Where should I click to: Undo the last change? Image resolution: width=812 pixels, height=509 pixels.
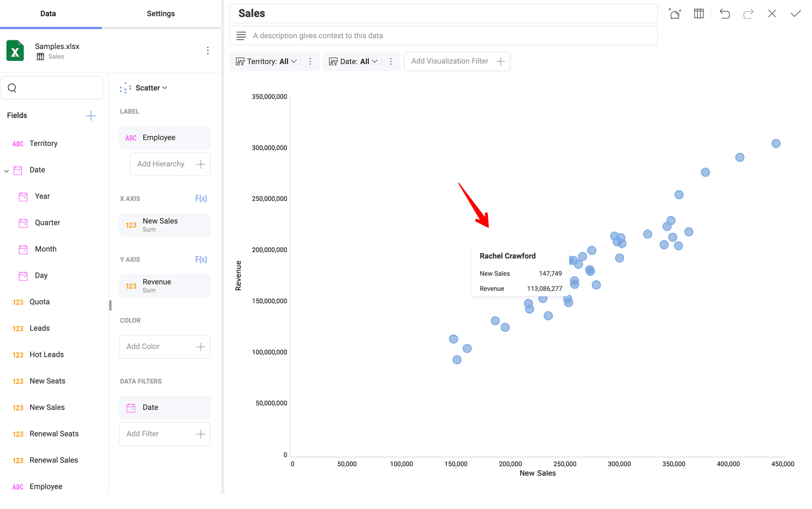725,13
